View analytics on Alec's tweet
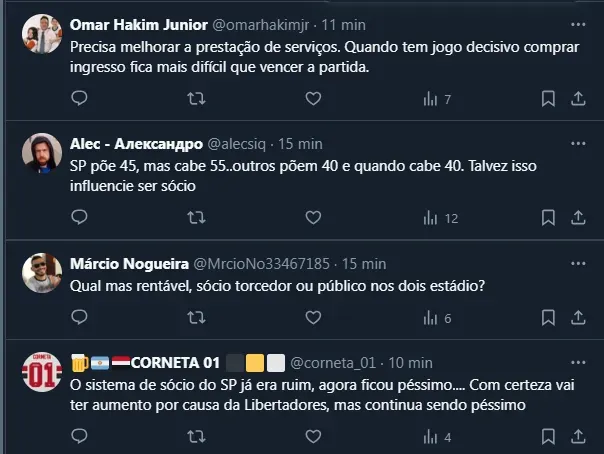This screenshot has width=604, height=454. [x=440, y=218]
